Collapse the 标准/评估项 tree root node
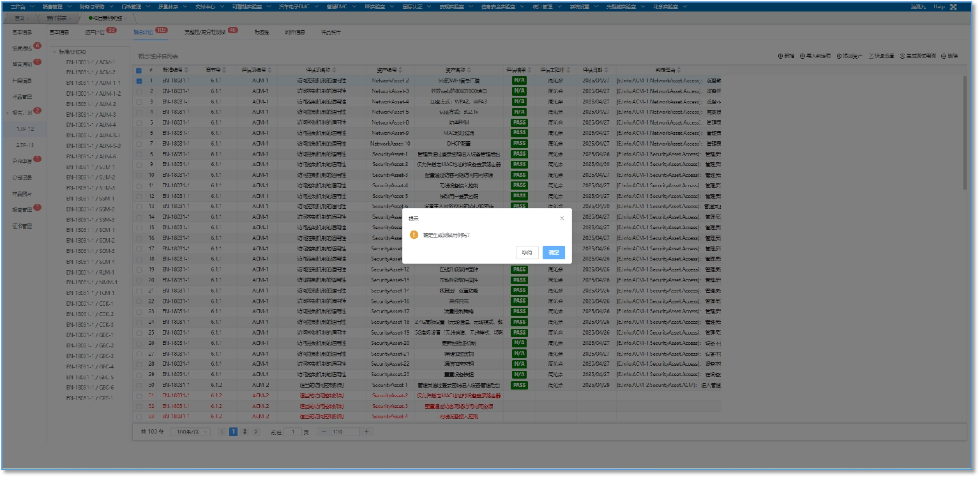The width and height of the screenshot is (980, 477). click(54, 52)
